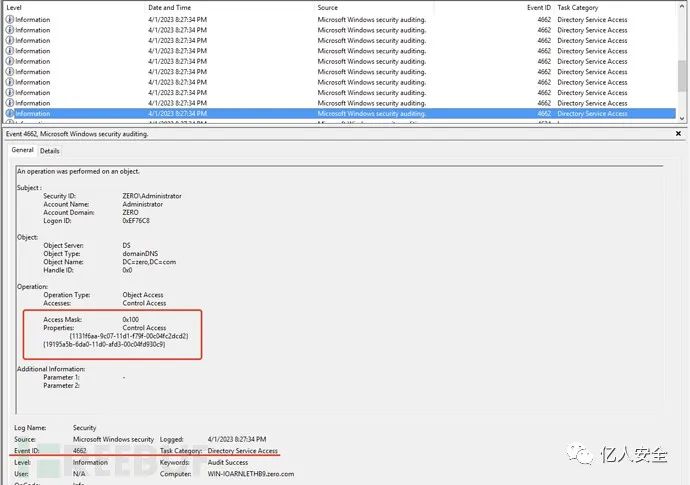Switch to the General tab

click(22, 150)
